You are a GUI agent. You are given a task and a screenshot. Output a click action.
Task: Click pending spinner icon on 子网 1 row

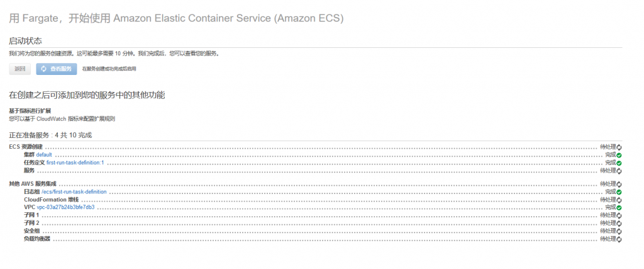(619, 215)
